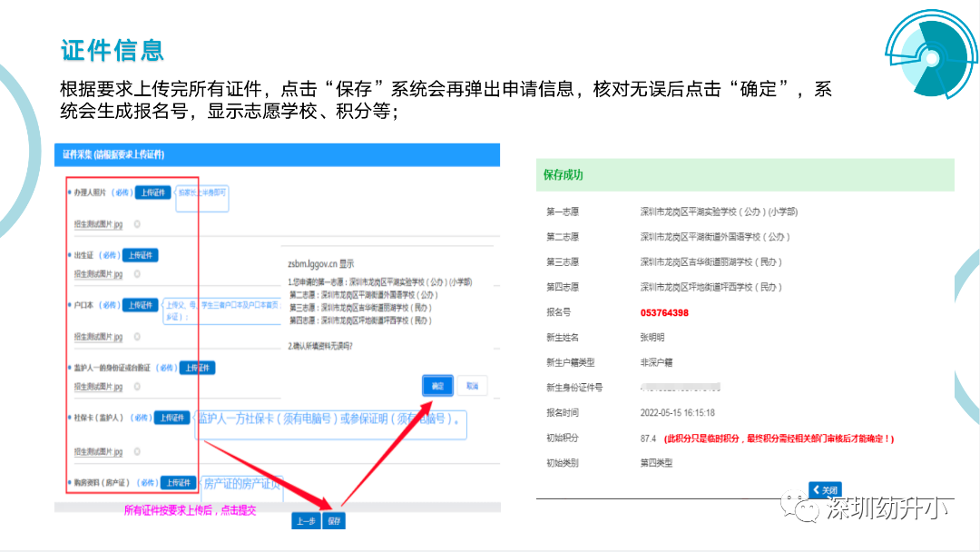Click third choice 深圳市龙岗区吉华街道丽湖学校（民办）
Viewport: 980px width, 552px height.
(x=711, y=262)
